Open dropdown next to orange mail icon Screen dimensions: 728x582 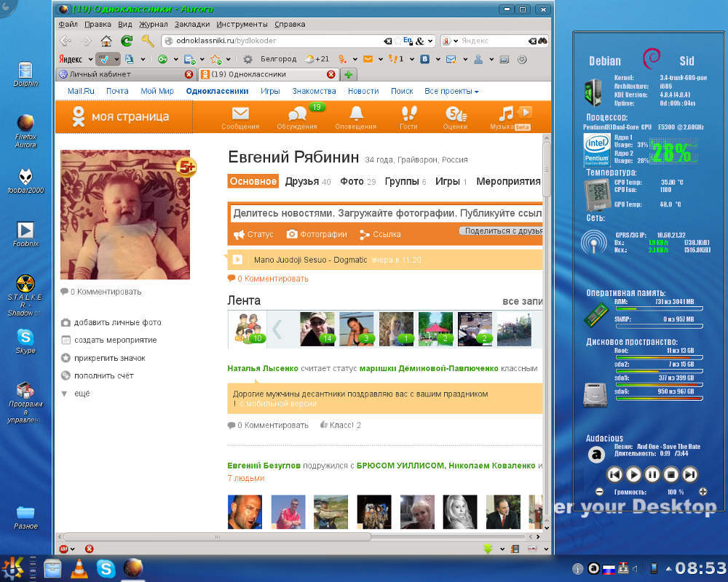click(381, 60)
